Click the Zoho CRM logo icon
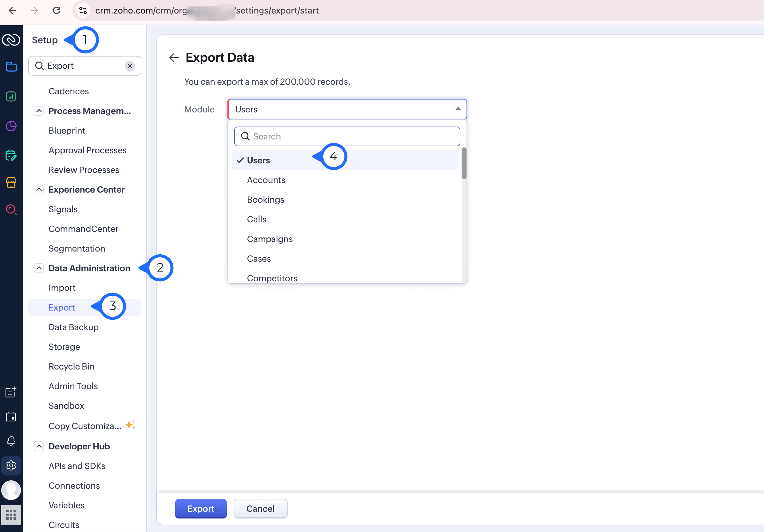Viewport: 764px width, 532px height. 11,40
